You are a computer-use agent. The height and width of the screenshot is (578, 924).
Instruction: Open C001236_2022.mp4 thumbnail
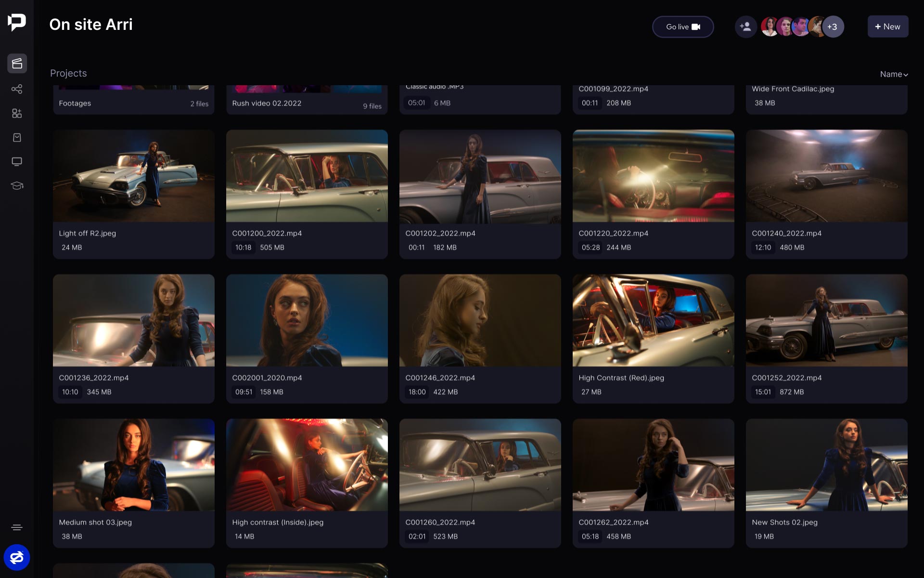(134, 320)
